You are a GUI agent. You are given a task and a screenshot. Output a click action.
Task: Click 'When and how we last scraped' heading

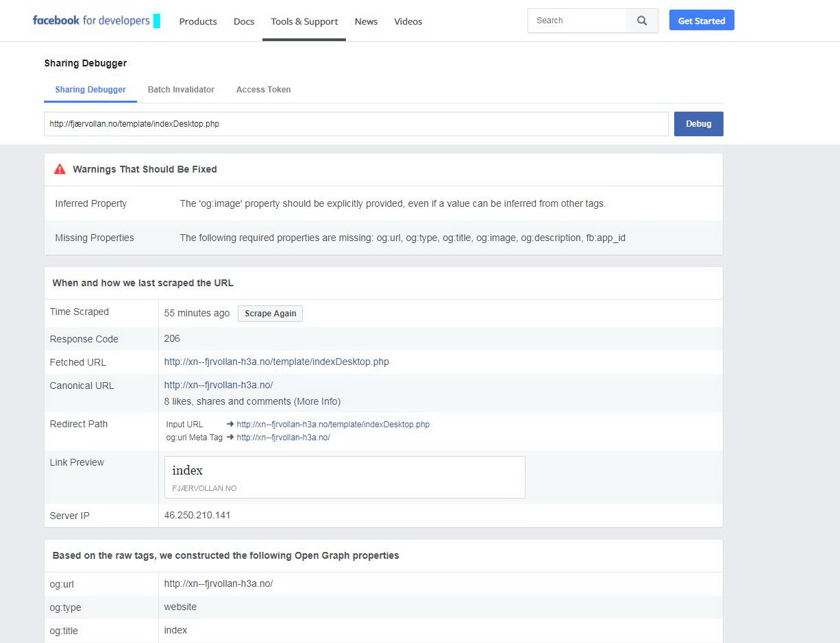(x=143, y=283)
